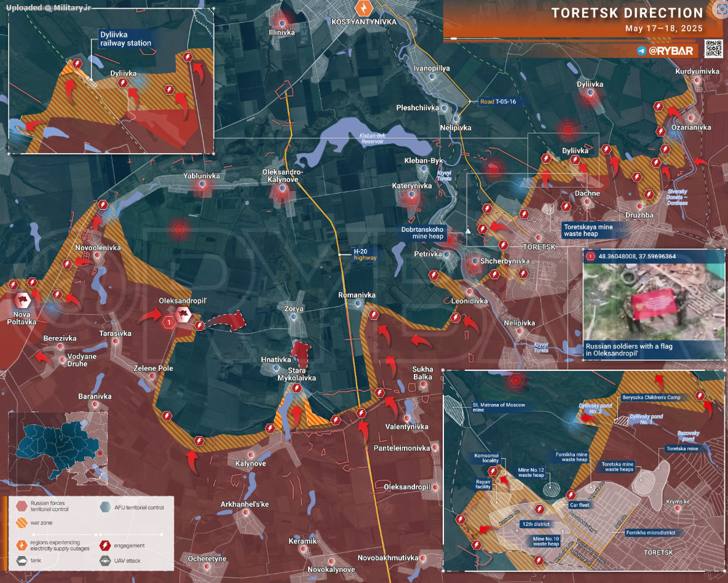Click the Ukraine overview inset map
This screenshot has width=728, height=583.
point(58,448)
